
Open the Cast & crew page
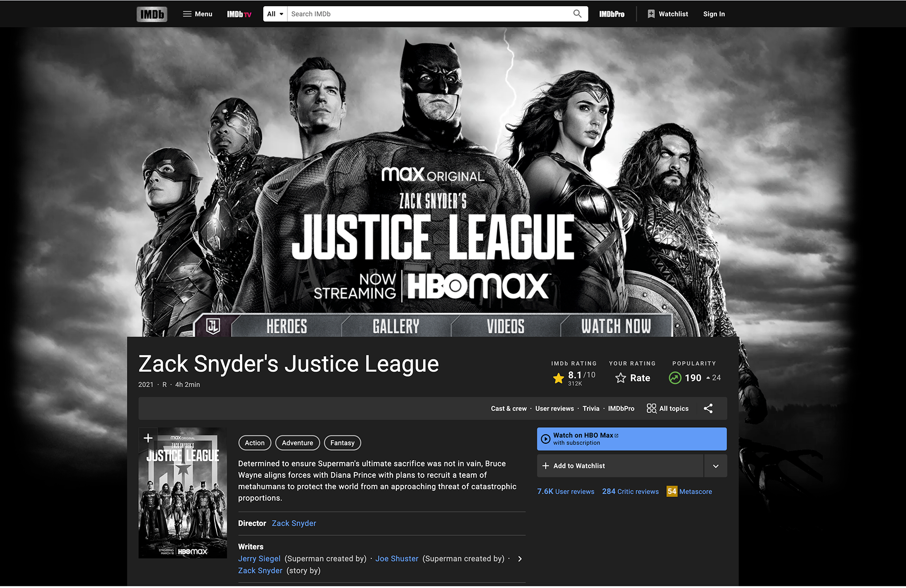[x=509, y=409]
